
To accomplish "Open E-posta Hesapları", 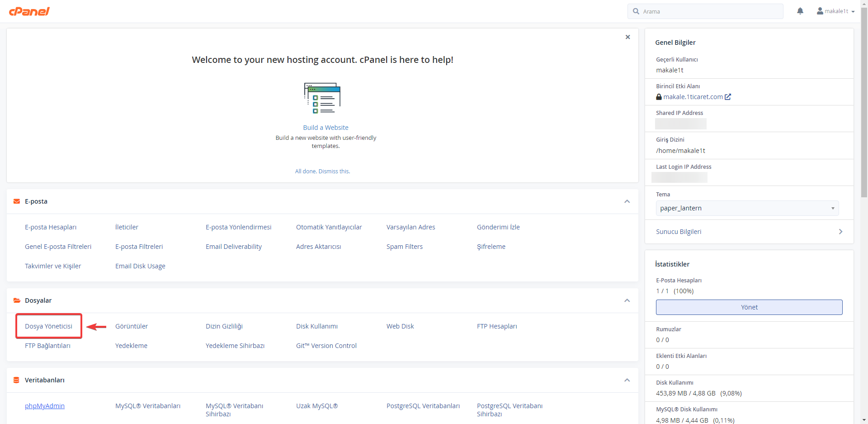I will [x=51, y=227].
